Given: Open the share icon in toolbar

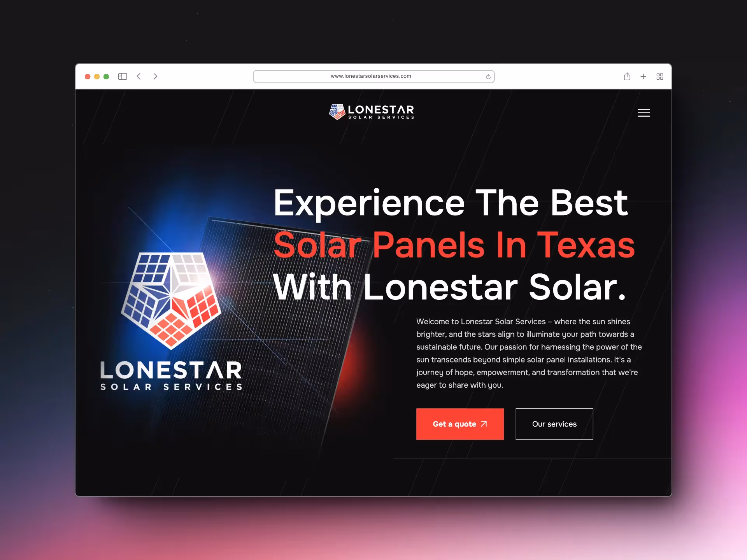Looking at the screenshot, I should (627, 76).
